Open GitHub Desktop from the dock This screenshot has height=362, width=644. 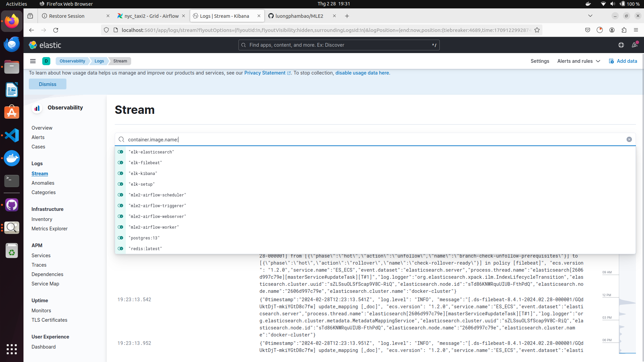pos(12,205)
